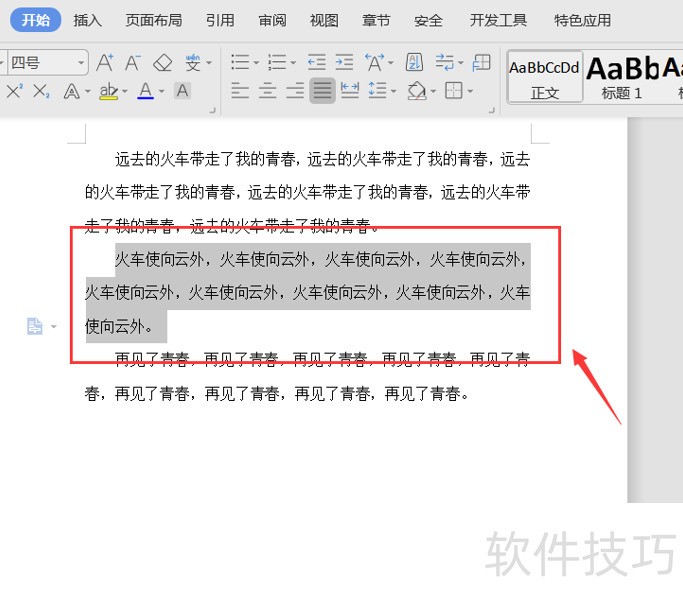Set line spacing with the icon
This screenshot has height=605, width=683.
377,91
